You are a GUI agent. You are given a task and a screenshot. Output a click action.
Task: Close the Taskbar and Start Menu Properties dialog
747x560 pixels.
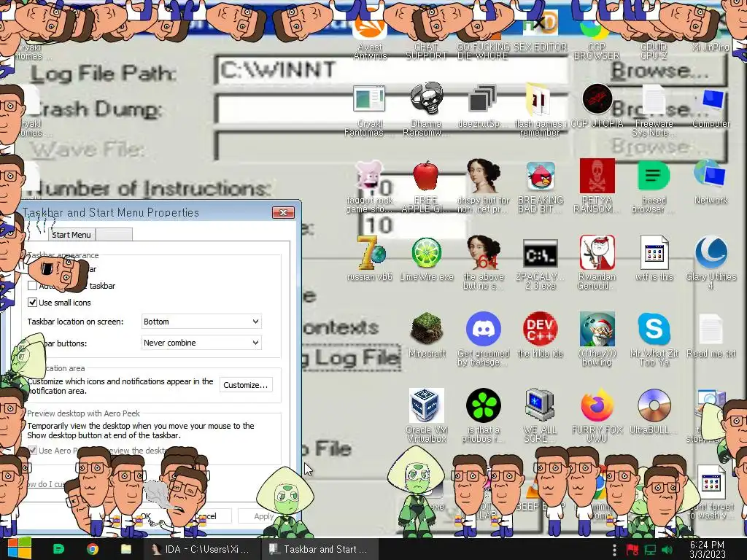(283, 212)
